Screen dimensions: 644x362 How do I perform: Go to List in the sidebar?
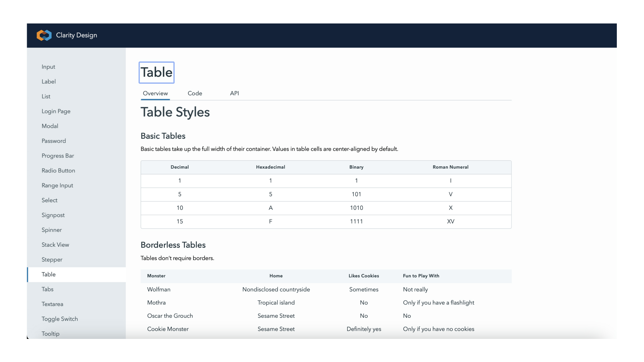[46, 96]
